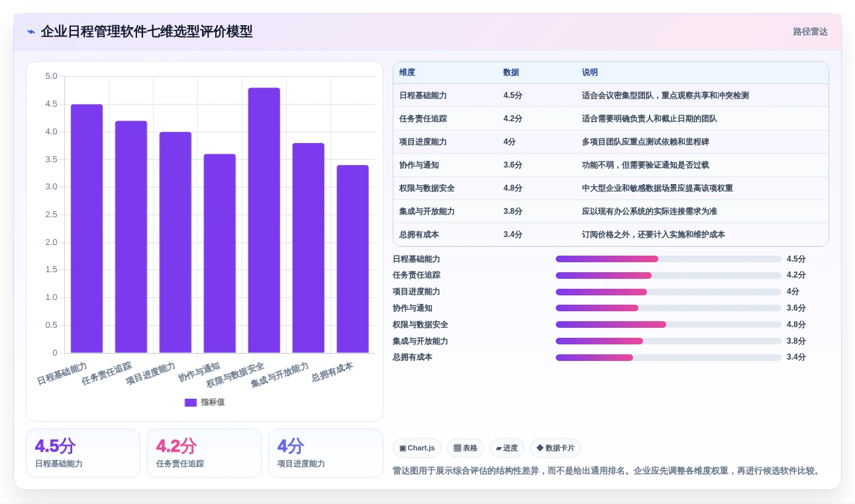Image resolution: width=855 pixels, height=504 pixels.
Task: Click the 进度 tag chip
Action: 507,448
